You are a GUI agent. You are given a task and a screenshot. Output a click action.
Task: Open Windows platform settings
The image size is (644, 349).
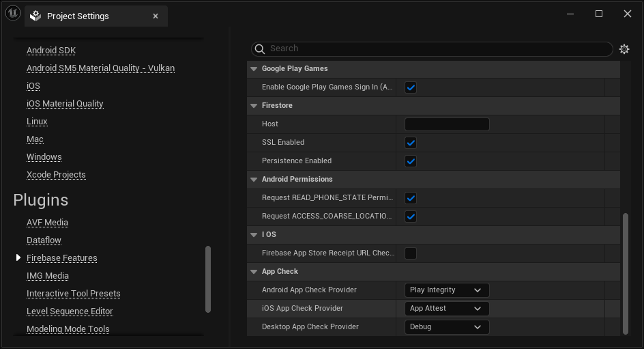[x=44, y=156]
